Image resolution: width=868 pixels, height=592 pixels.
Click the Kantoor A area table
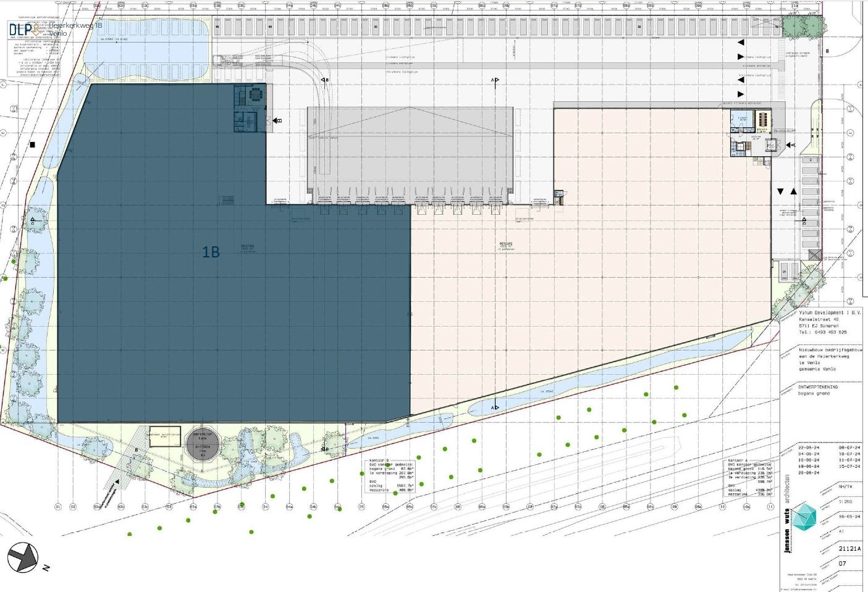pyautogui.click(x=750, y=478)
